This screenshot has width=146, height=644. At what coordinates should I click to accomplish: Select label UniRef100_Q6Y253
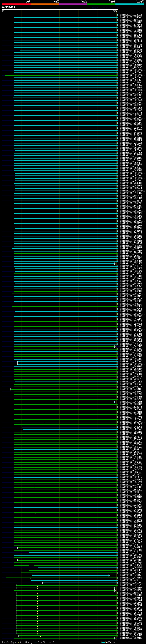(x=131, y=567)
